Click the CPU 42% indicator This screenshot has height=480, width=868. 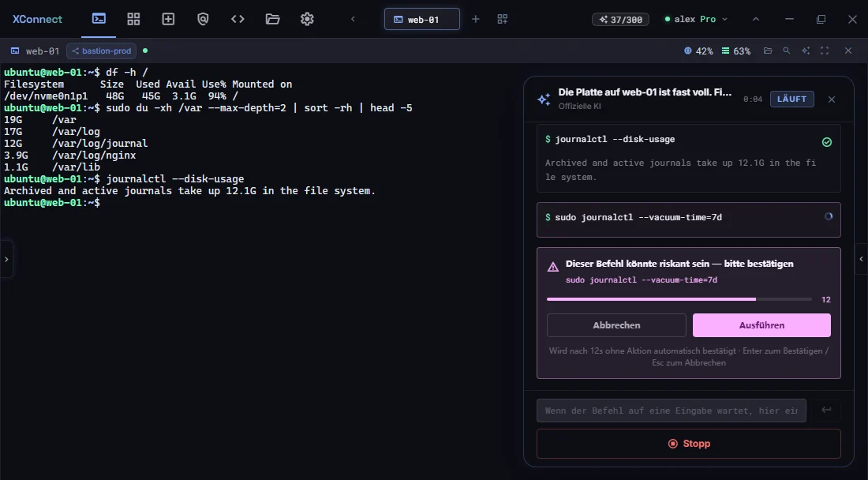coord(698,51)
